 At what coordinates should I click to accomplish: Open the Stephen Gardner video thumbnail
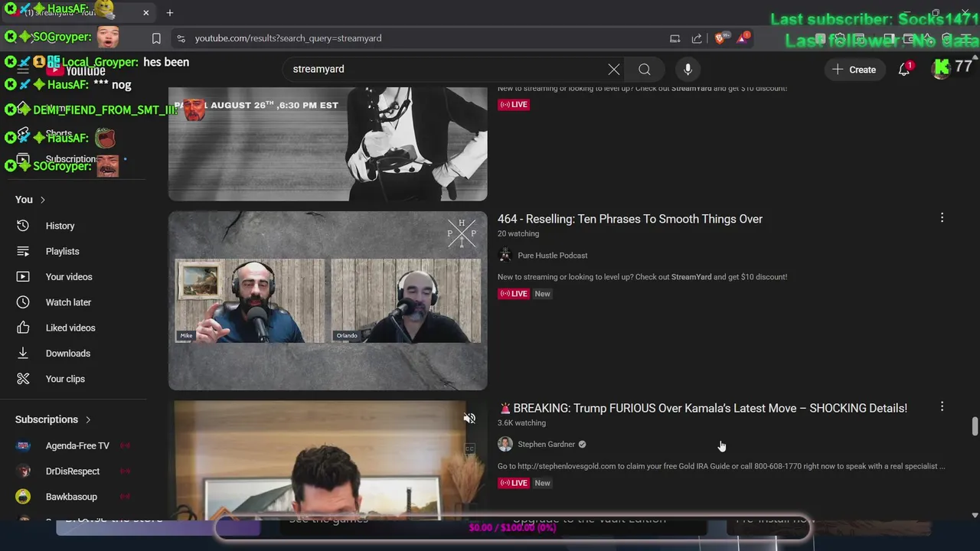(x=328, y=459)
